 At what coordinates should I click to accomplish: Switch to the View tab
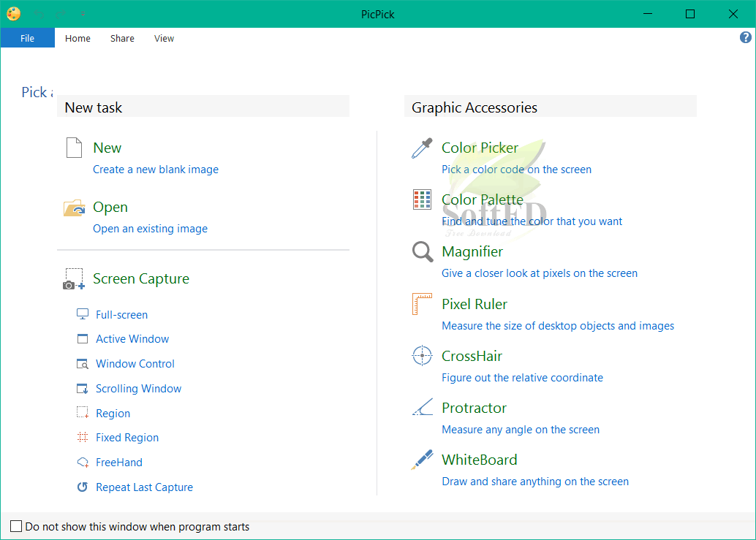point(164,39)
